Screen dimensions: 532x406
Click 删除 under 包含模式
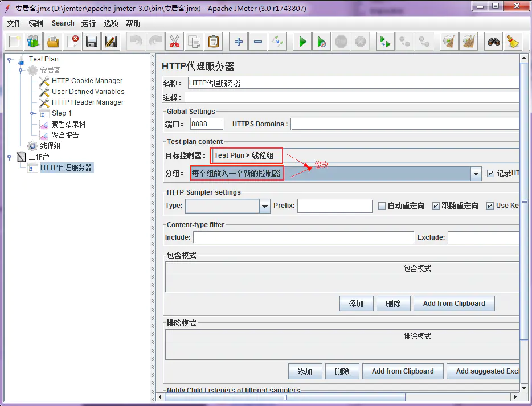[393, 304]
